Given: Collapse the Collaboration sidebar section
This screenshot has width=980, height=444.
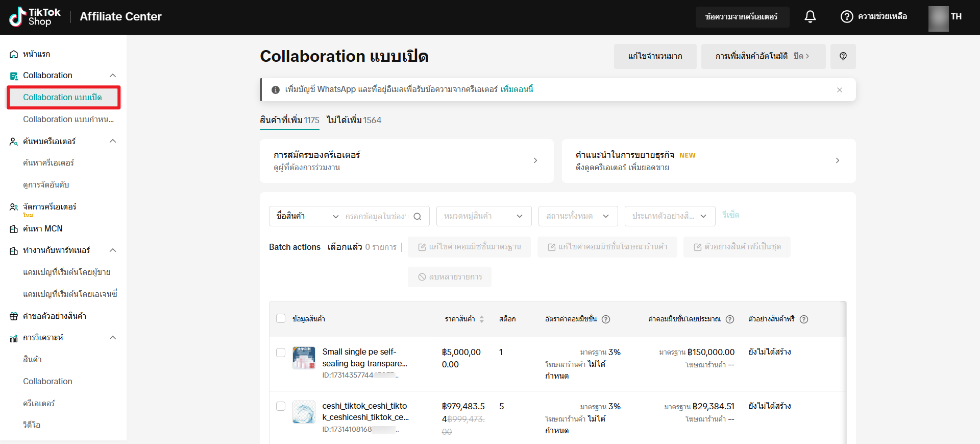Looking at the screenshot, I should [x=113, y=76].
